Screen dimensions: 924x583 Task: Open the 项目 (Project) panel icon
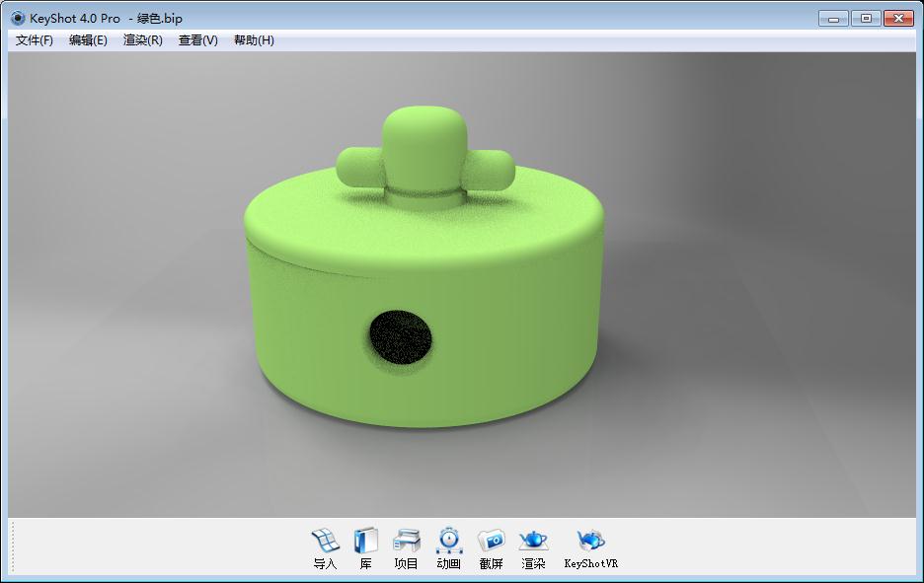(406, 548)
